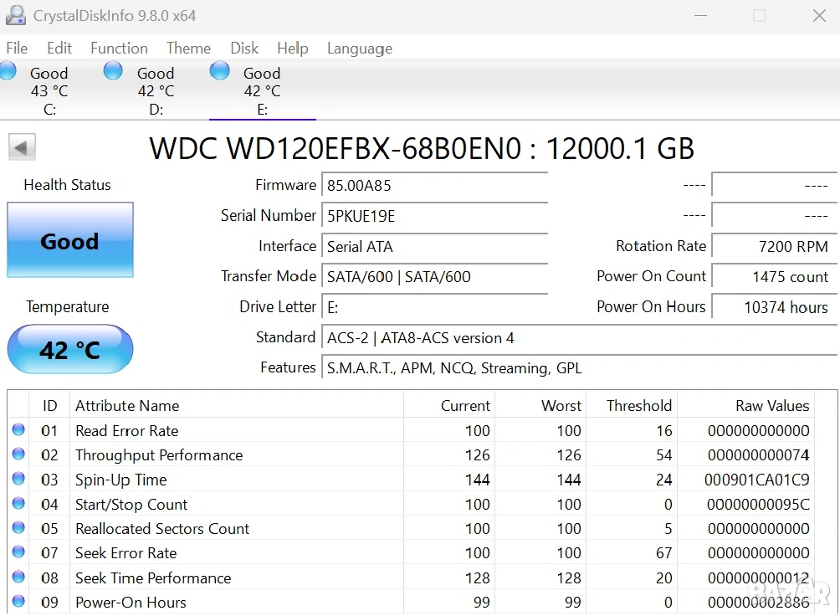Select the E: drive status orb
This screenshot has width=840, height=616.
coord(219,71)
